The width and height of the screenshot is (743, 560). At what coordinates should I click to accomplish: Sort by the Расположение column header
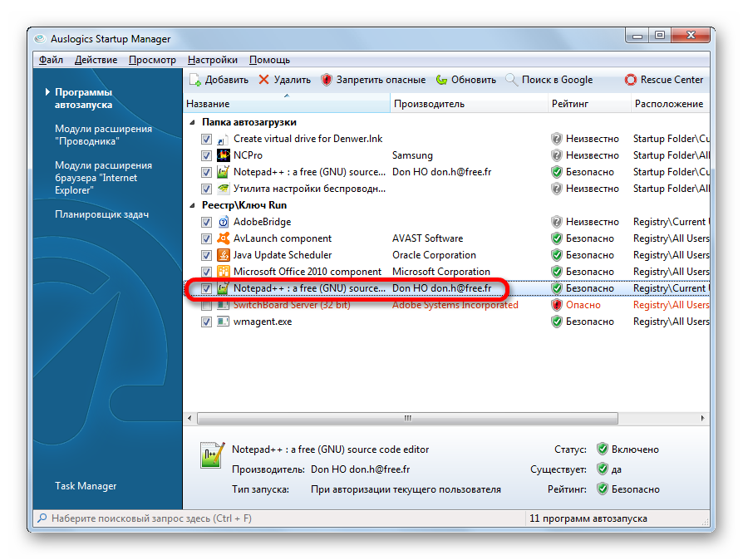coord(670,103)
